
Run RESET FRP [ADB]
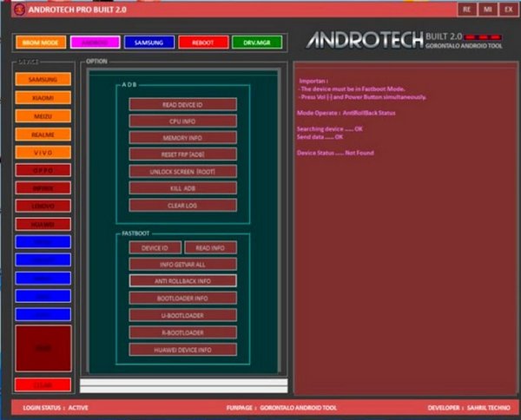click(182, 154)
